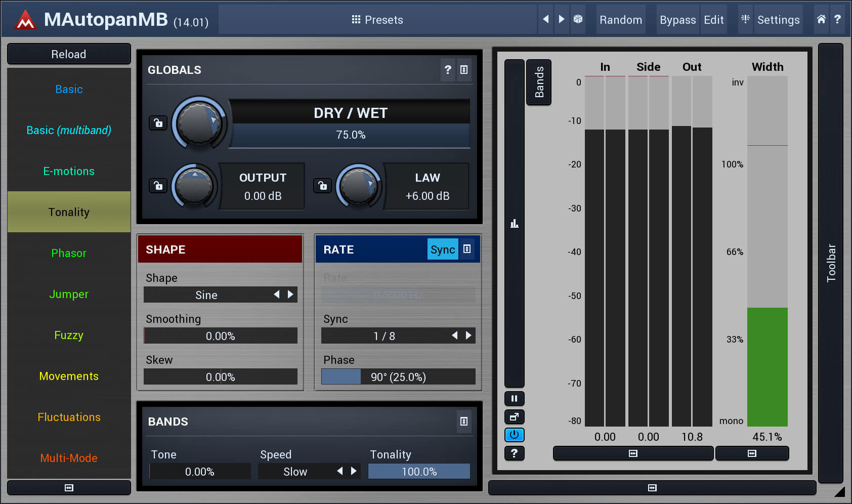Viewport: 852px width, 504px height.
Task: Select the Fluctuations preset
Action: 69,417
